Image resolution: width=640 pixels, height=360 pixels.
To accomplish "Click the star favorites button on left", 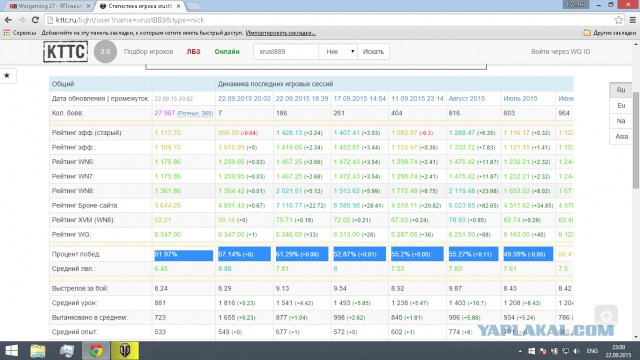I will pos(7,76).
